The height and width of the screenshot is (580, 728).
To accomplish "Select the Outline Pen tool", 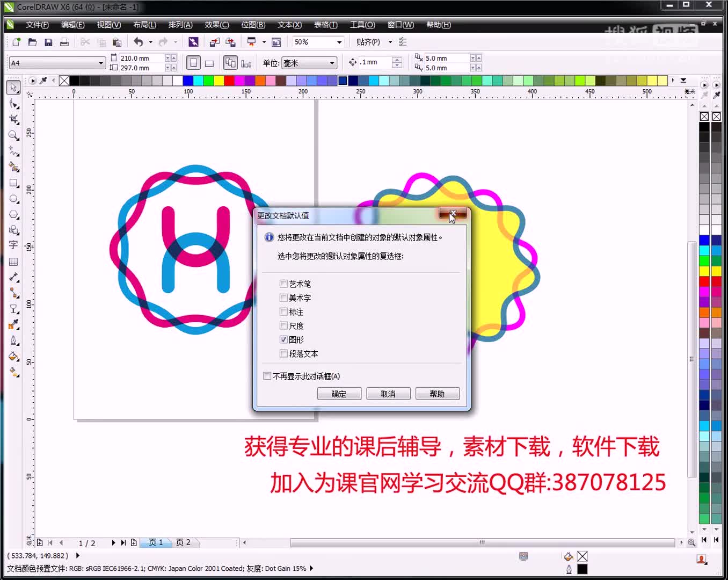I will click(13, 340).
